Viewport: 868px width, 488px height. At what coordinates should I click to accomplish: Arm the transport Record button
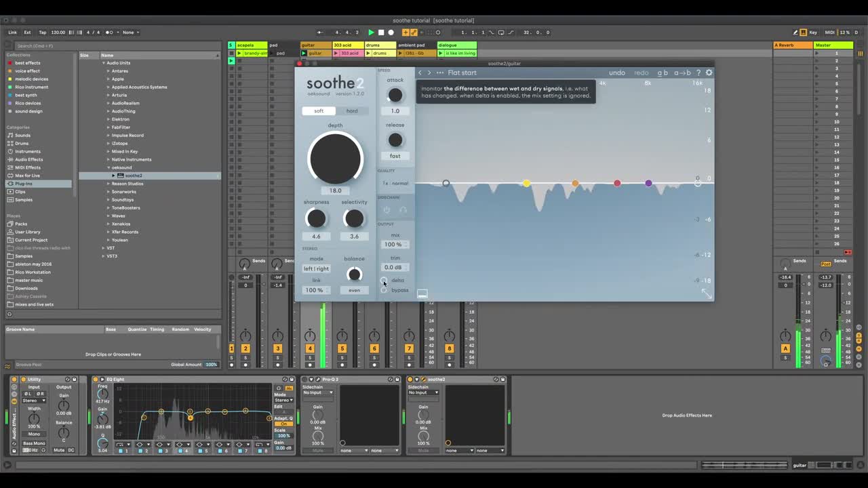click(391, 33)
